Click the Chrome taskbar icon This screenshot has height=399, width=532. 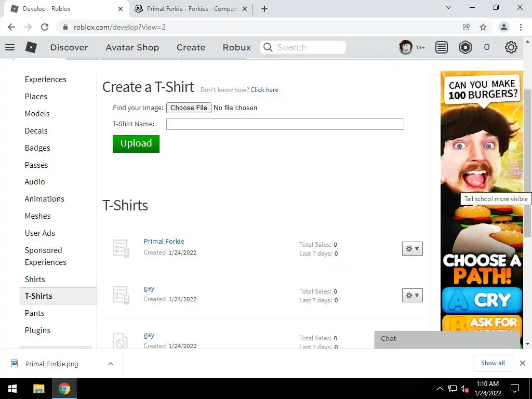pyautogui.click(x=64, y=389)
